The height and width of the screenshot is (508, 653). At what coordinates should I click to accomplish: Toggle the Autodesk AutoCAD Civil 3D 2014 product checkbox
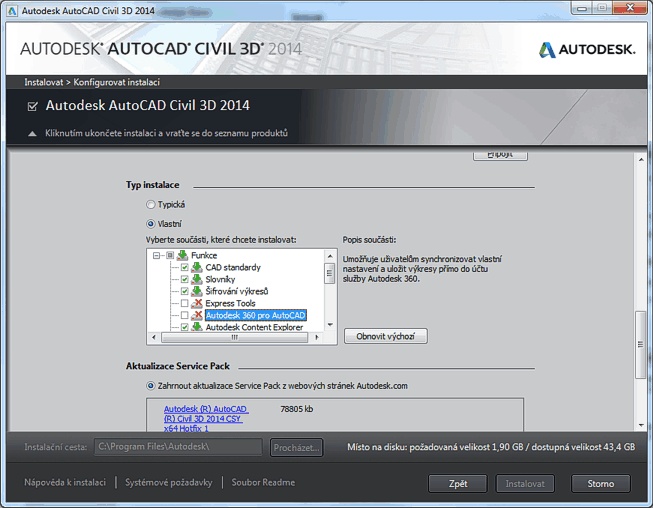32,107
